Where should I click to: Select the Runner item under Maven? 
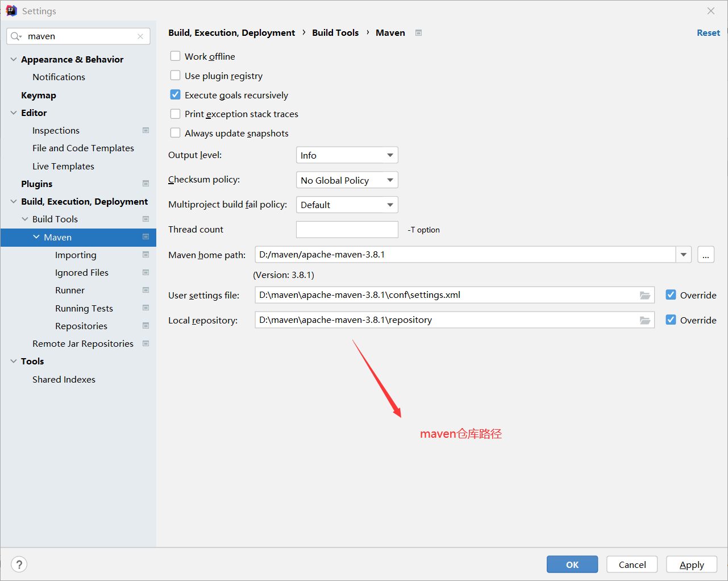70,290
